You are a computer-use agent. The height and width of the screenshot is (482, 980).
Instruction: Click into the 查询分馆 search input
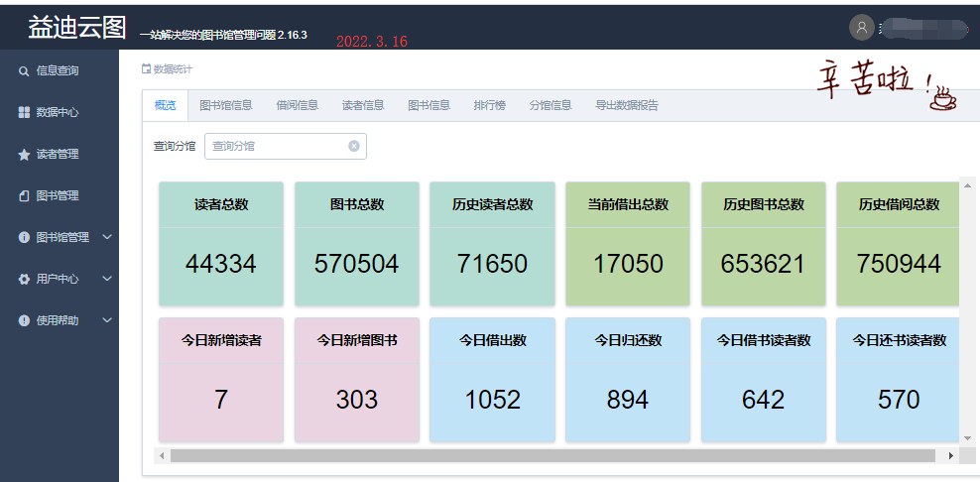(x=276, y=146)
